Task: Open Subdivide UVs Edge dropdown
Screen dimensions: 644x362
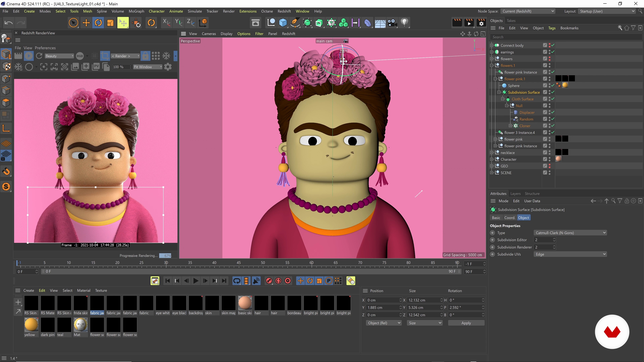Action: point(570,254)
